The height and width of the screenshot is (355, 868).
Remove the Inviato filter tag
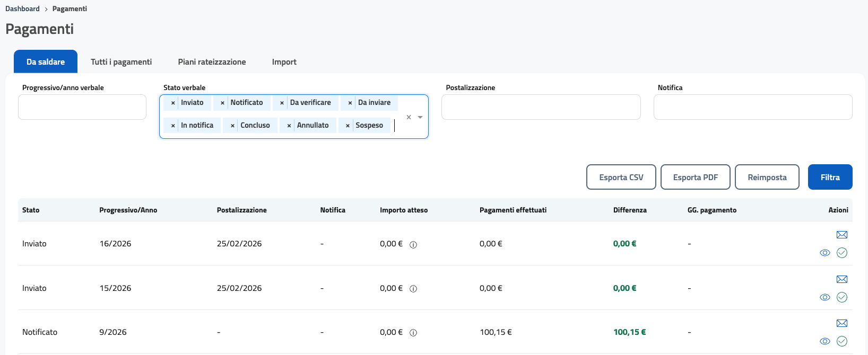coord(173,103)
